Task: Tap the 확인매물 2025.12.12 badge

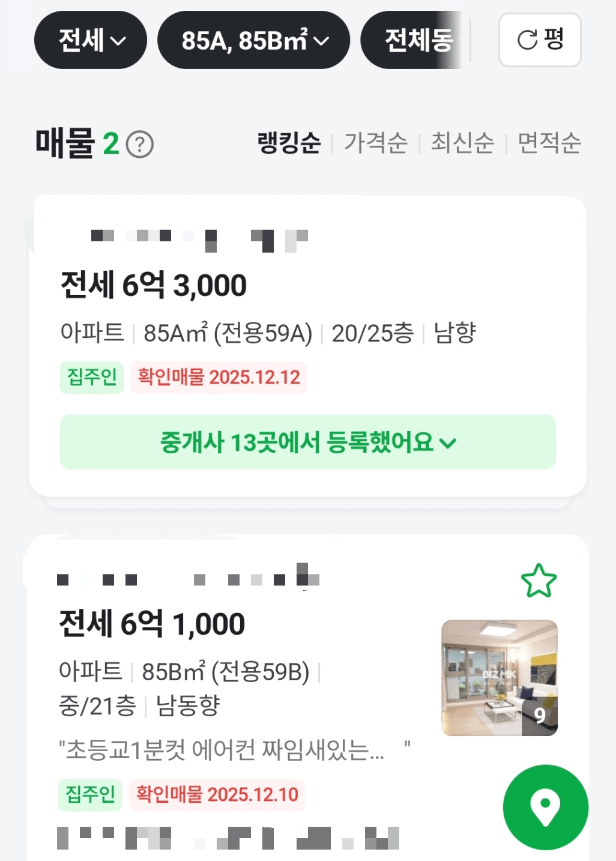Action: coord(219,377)
